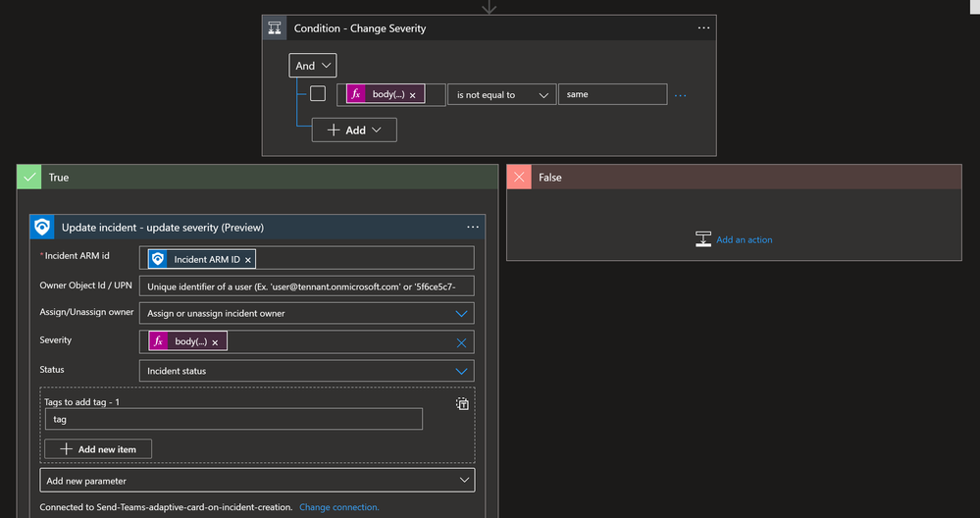Click the Add an action icon
This screenshot has height=518, width=980.
[703, 238]
